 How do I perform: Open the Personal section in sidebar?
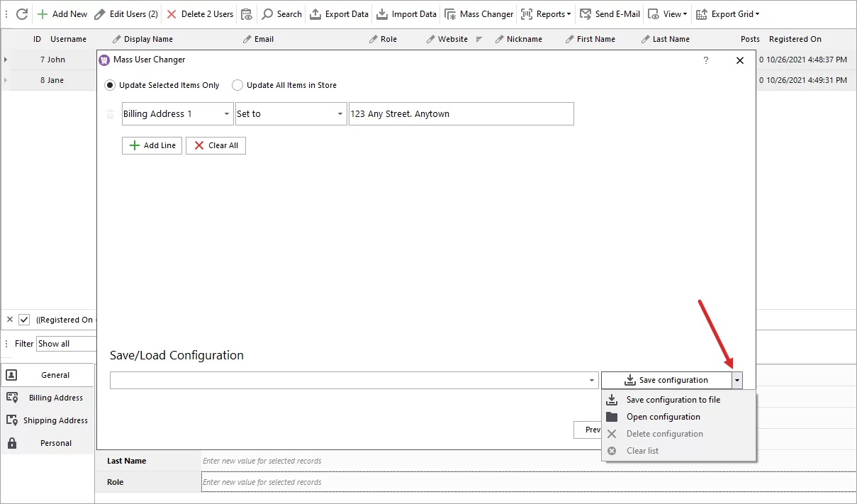[55, 442]
